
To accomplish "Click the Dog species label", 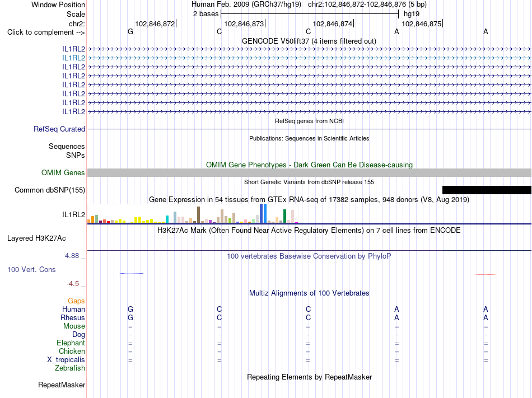I will pyautogui.click(x=78, y=335).
